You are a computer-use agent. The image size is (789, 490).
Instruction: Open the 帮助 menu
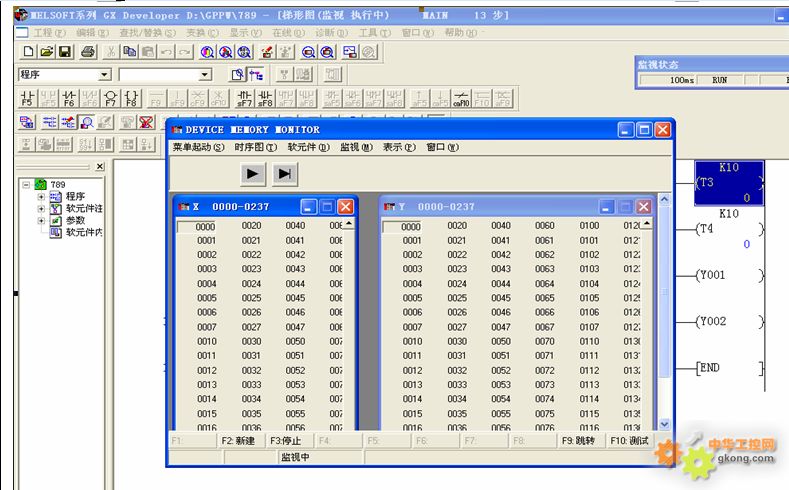tap(460, 33)
